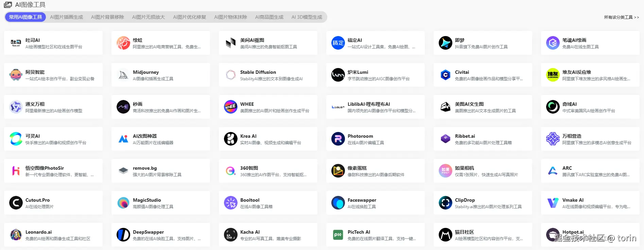The image size is (644, 250).
Task: Click the 像素蛋糕 title
Action: tap(357, 168)
